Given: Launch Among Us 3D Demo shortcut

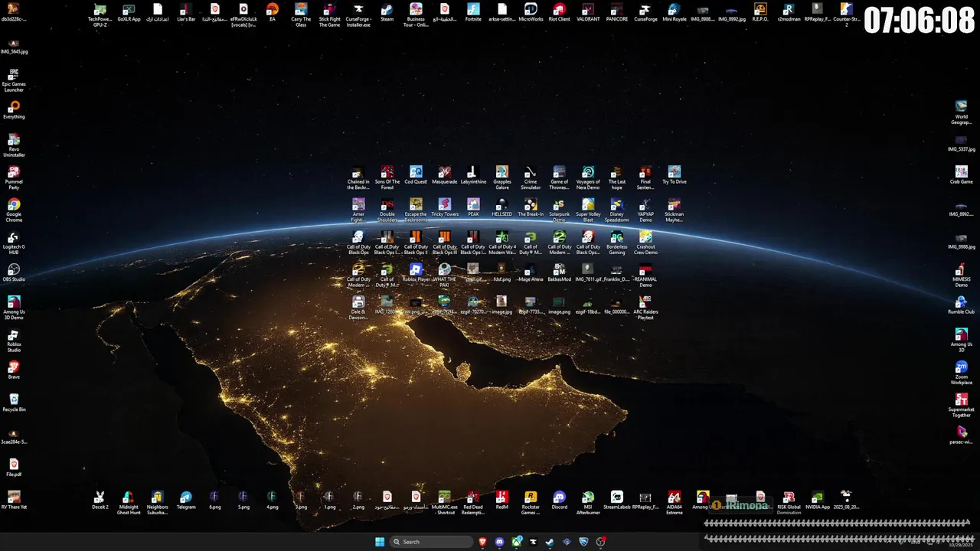Looking at the screenshot, I should (x=14, y=308).
